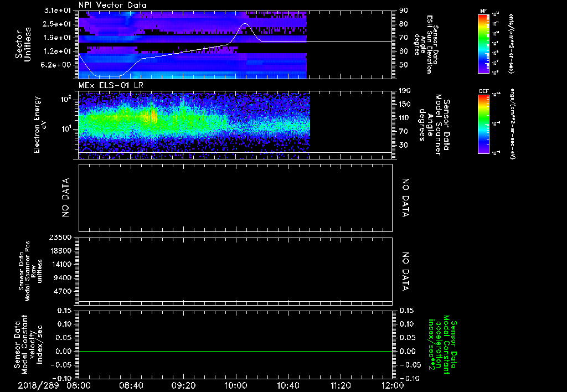Click the "11:20" time axis label
The image size is (567, 392).
(341, 385)
